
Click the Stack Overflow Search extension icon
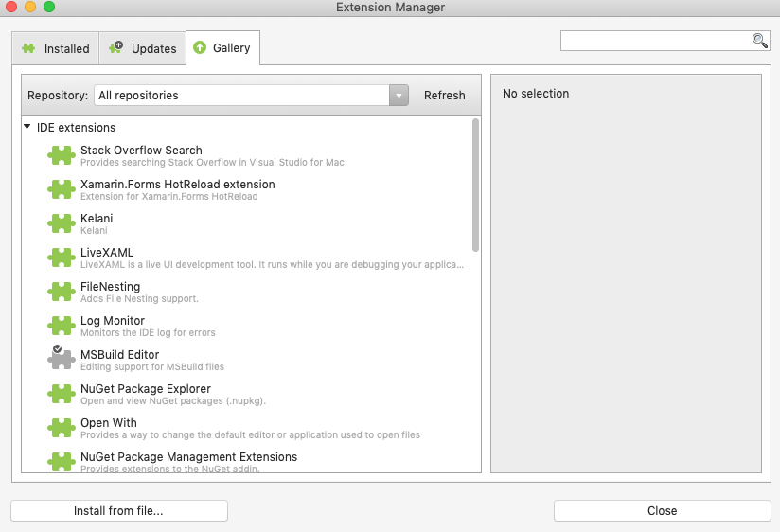coord(62,156)
